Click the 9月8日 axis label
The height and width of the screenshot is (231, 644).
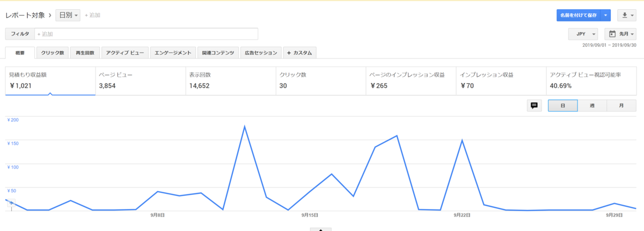[157, 215]
